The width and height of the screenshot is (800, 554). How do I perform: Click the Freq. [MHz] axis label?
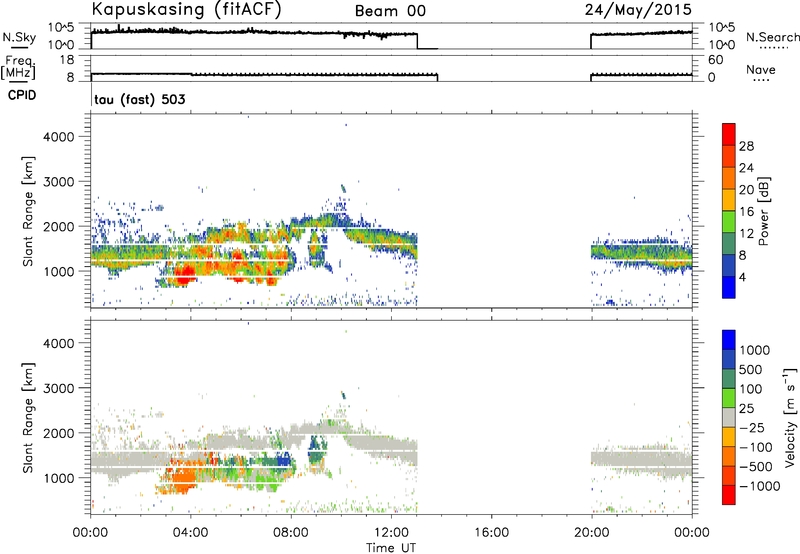pos(18,67)
